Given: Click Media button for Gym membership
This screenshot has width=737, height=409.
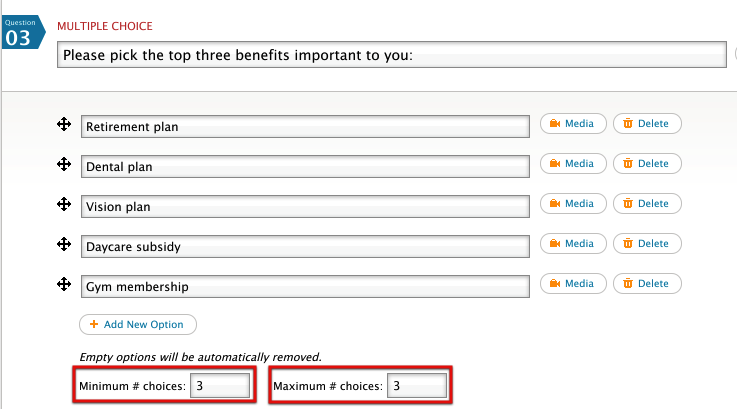Looking at the screenshot, I should click(573, 284).
